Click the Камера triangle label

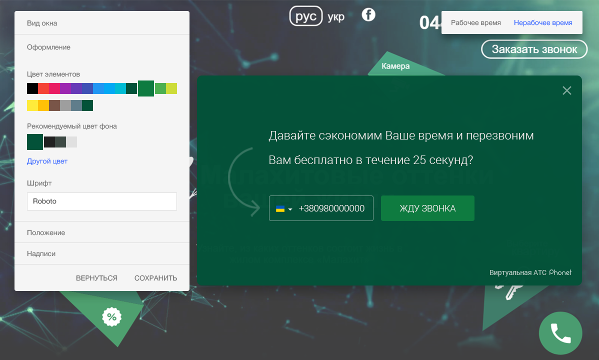[x=395, y=66]
